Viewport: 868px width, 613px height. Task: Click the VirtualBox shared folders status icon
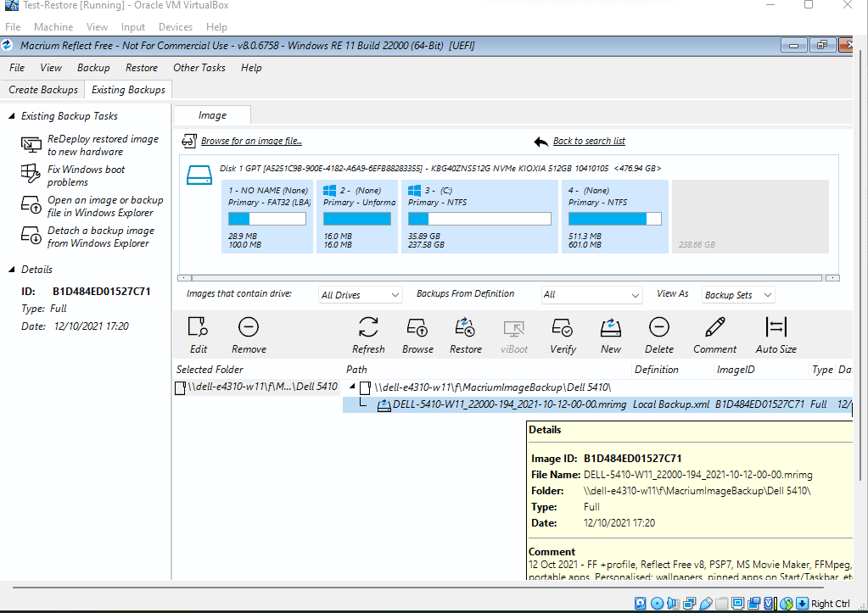pos(721,604)
